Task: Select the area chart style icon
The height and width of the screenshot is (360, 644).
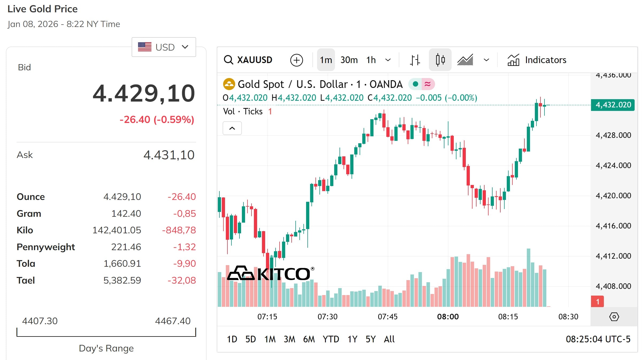Action: [x=465, y=60]
